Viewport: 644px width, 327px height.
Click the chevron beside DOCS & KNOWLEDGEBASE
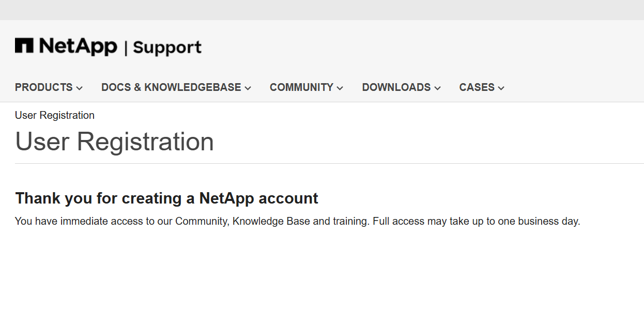(x=248, y=88)
